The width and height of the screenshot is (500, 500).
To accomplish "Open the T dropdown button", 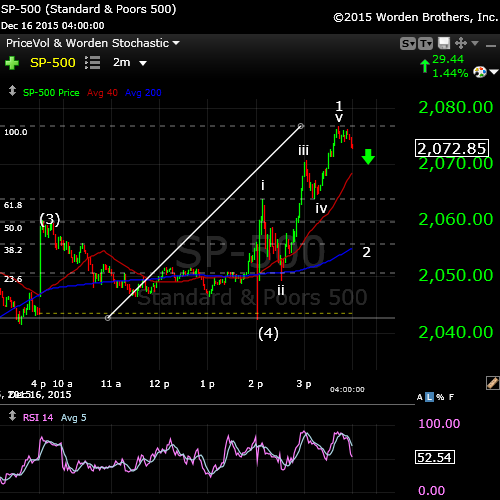I will (x=426, y=44).
